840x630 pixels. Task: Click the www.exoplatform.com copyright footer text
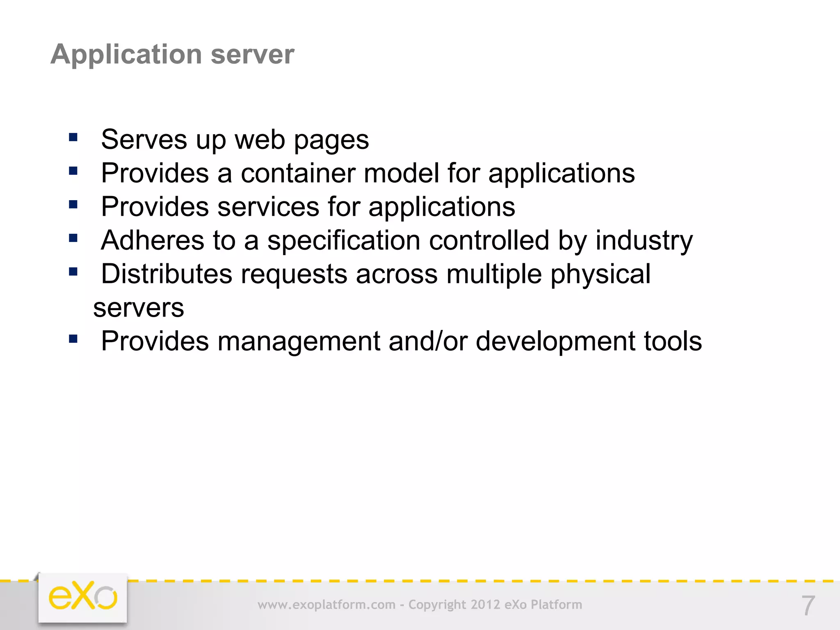[420, 605]
